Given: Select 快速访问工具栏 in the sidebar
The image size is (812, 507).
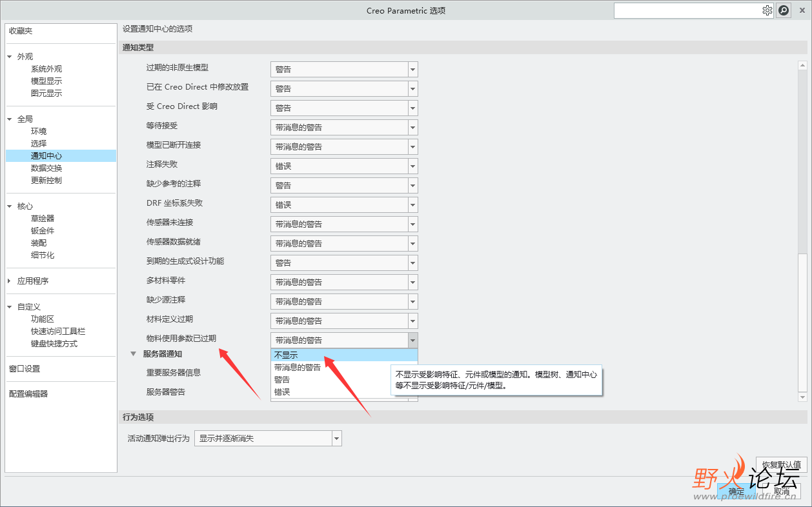Looking at the screenshot, I should pos(58,332).
